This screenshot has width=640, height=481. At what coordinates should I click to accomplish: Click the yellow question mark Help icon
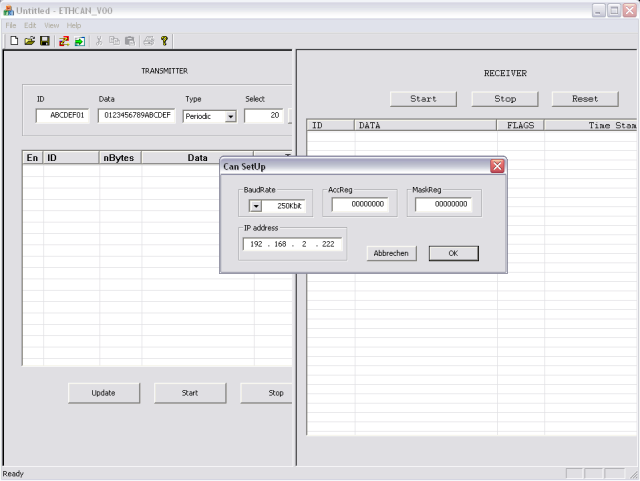click(164, 41)
